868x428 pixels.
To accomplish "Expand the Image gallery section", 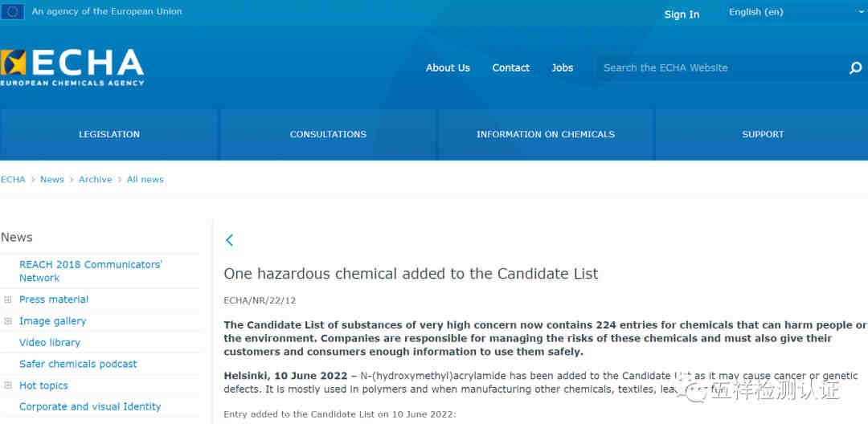I will click(8, 321).
